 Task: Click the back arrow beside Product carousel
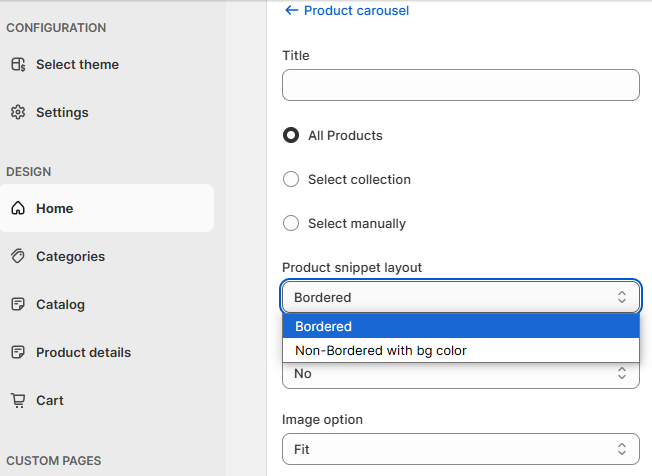click(291, 10)
